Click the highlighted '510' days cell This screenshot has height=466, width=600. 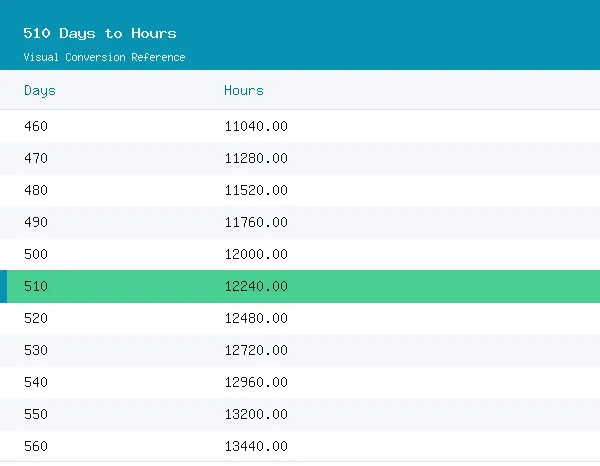[x=36, y=286]
